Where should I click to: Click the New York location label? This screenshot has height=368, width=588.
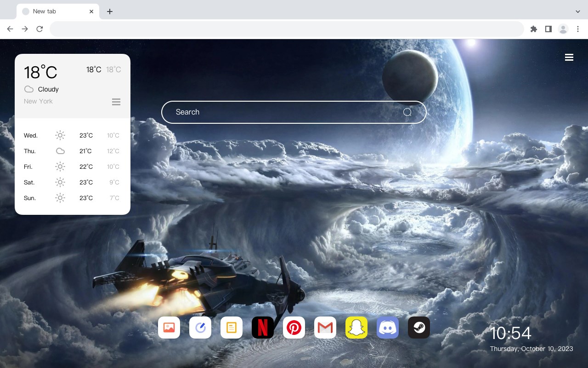[x=38, y=101]
